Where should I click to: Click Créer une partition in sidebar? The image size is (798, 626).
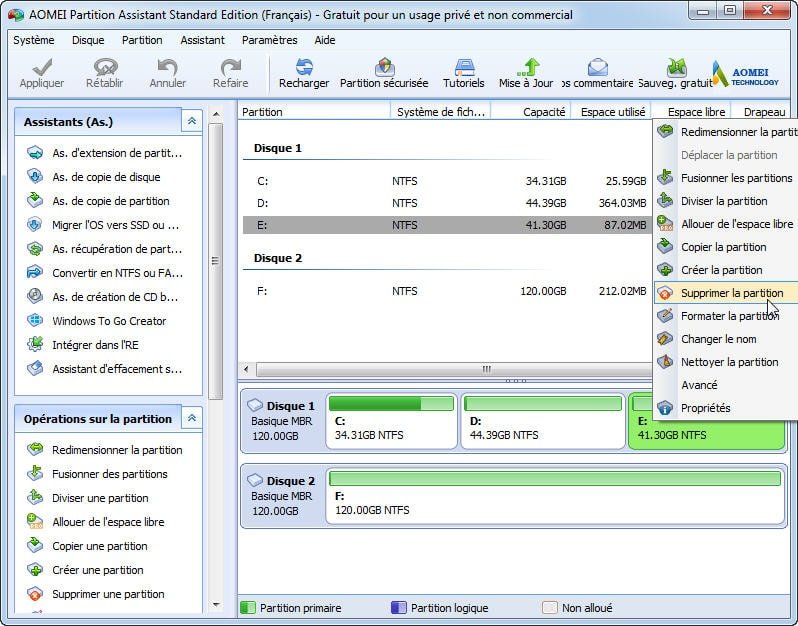[86, 570]
